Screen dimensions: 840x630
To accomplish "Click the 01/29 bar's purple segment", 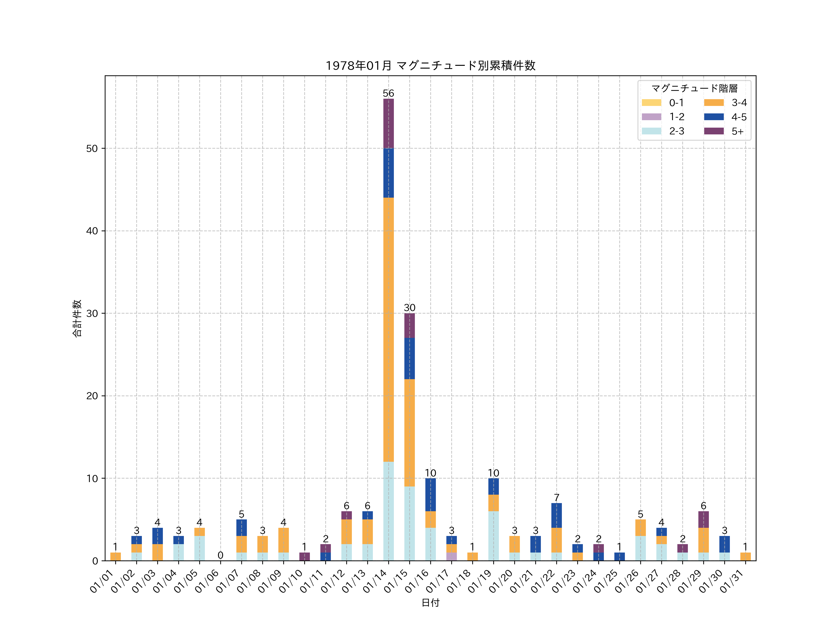I will pyautogui.click(x=703, y=519).
